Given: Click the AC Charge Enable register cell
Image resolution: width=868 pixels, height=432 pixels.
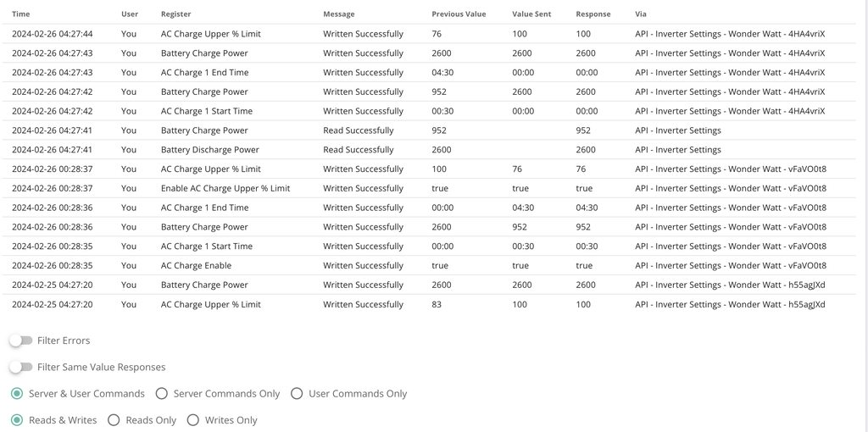Looking at the screenshot, I should (196, 266).
